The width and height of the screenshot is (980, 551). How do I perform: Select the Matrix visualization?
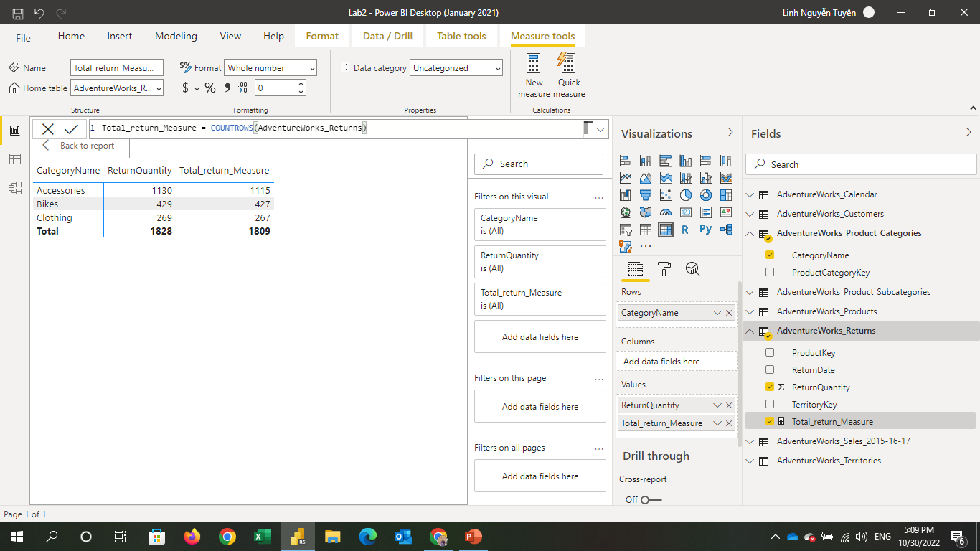(666, 230)
